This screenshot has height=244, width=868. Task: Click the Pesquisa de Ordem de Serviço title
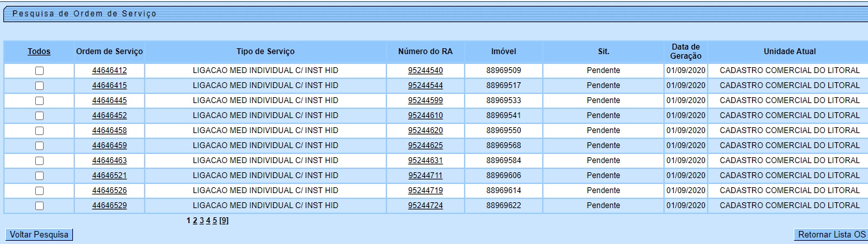tap(85, 13)
